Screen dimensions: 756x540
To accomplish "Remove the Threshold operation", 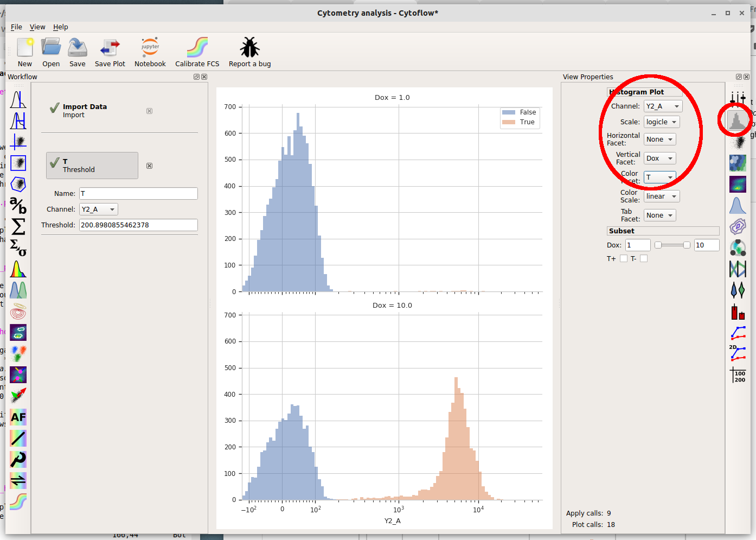I will 150,166.
